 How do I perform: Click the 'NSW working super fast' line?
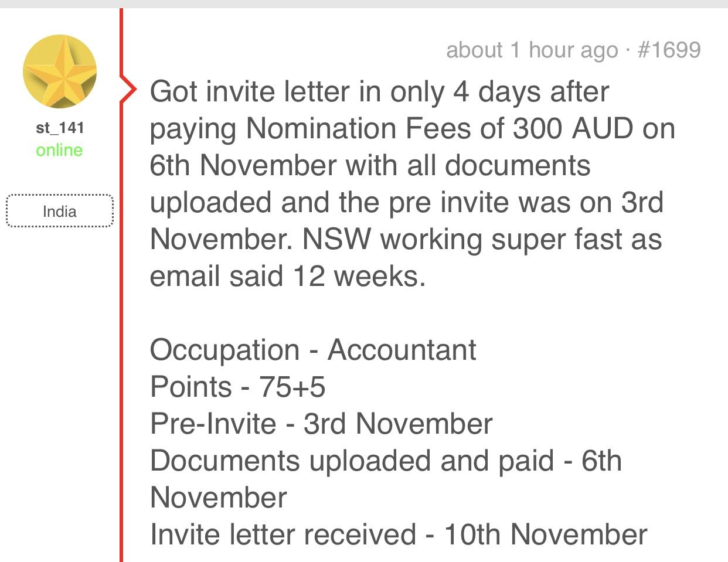(406, 239)
